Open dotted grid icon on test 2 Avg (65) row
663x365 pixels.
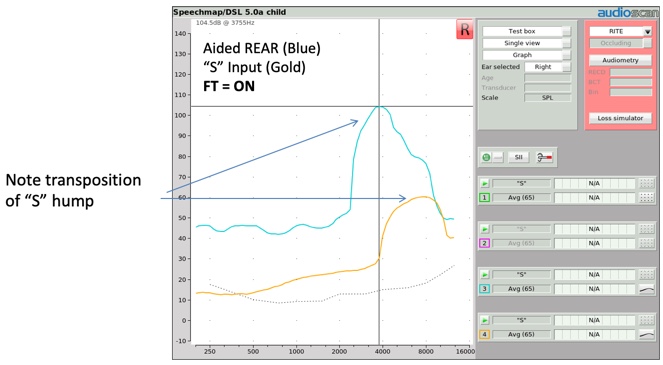(x=647, y=243)
